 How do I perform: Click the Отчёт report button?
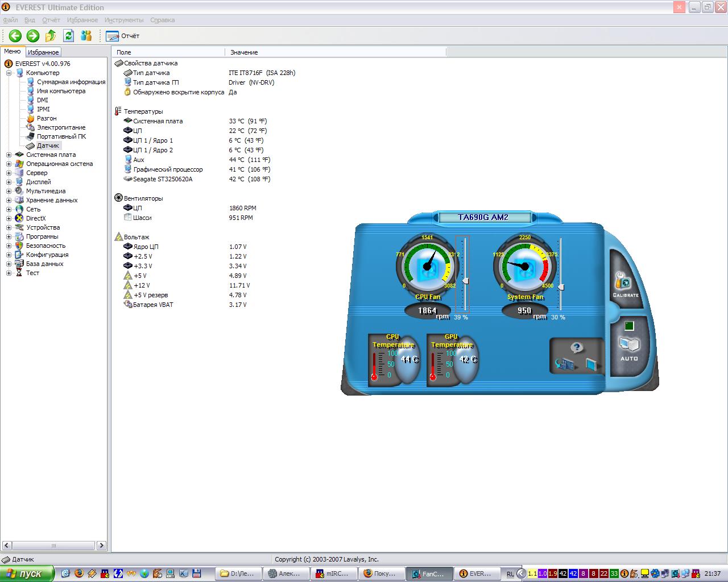tap(123, 36)
